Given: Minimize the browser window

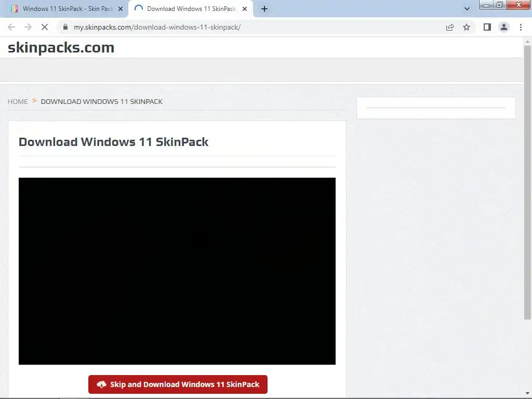Looking at the screenshot, I should coord(486,5).
